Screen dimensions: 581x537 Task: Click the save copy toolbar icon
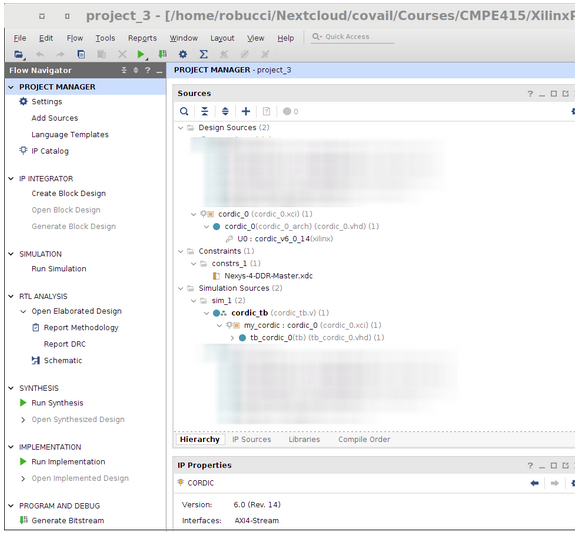pos(81,54)
